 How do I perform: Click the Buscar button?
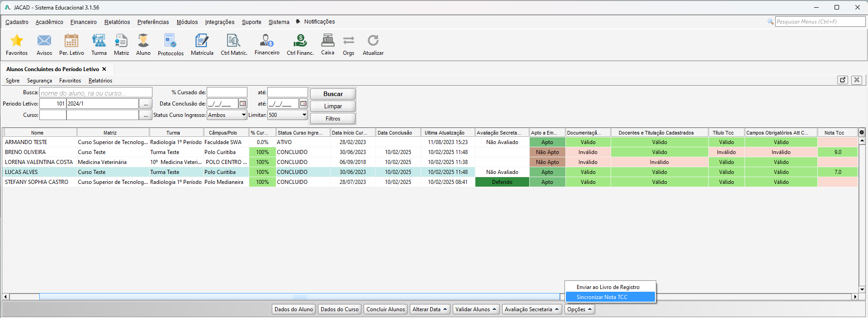point(333,94)
